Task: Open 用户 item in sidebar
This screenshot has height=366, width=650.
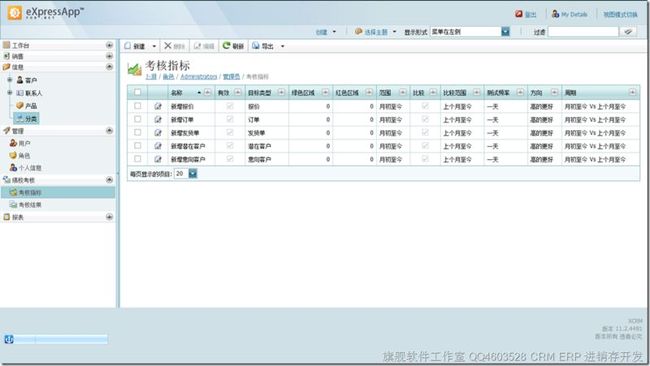Action: click(20, 143)
